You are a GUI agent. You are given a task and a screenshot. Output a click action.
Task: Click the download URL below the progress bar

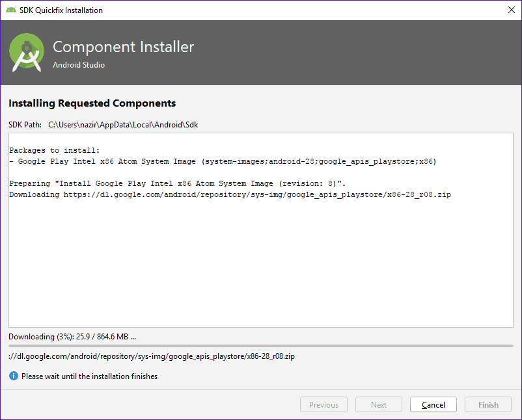(152, 356)
